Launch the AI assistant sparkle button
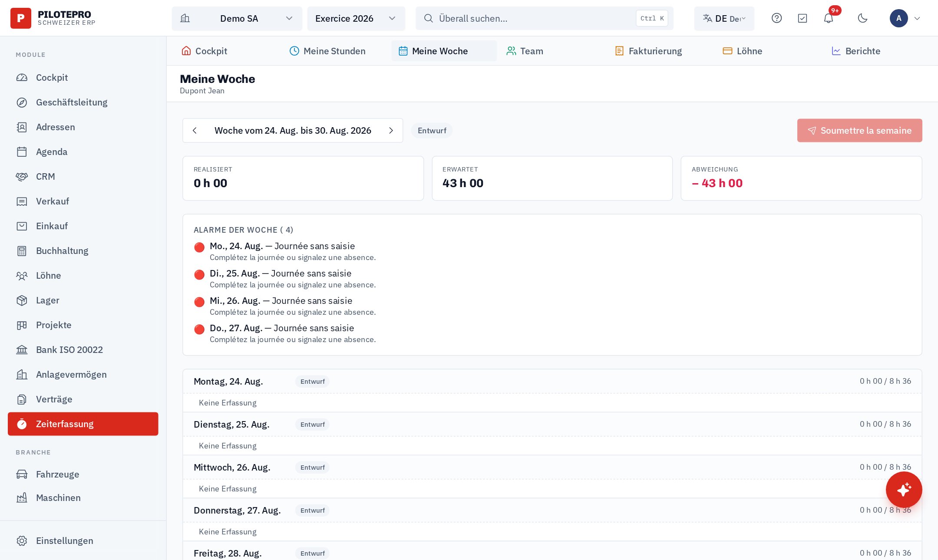This screenshot has width=938, height=560. click(904, 490)
